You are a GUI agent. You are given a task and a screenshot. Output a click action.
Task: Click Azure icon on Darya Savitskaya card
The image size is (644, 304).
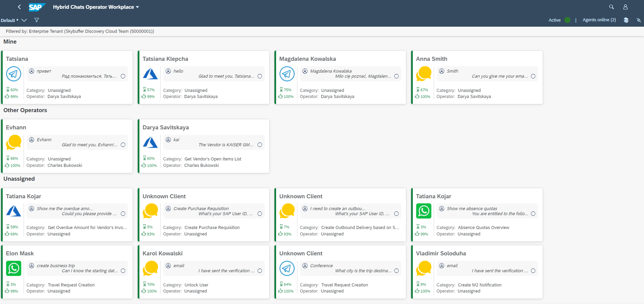pyautogui.click(x=150, y=143)
